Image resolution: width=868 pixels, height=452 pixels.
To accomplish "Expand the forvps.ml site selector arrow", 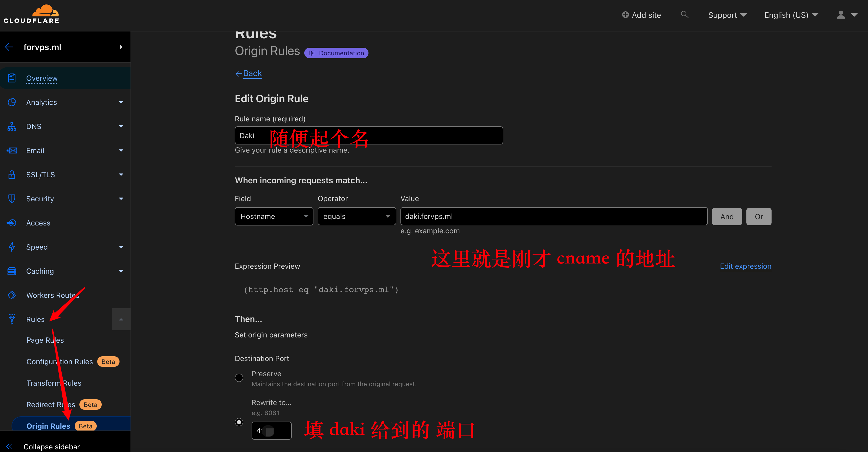I will point(121,47).
